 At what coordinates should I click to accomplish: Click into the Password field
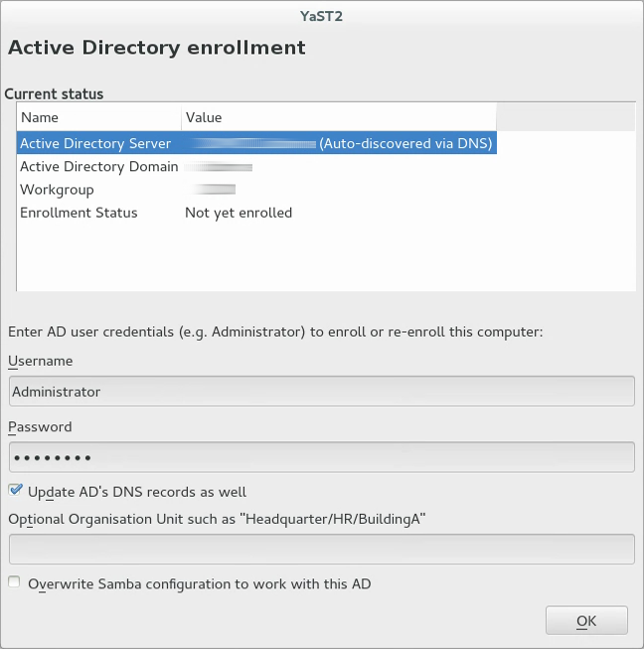point(321,457)
